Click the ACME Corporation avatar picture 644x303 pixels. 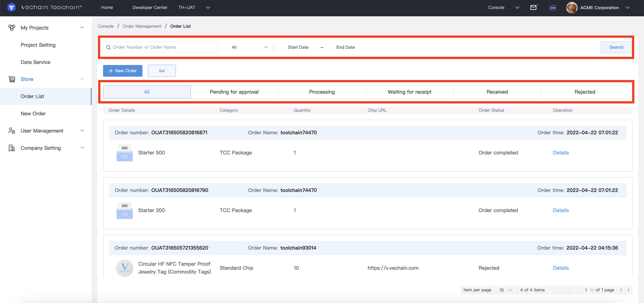point(572,8)
